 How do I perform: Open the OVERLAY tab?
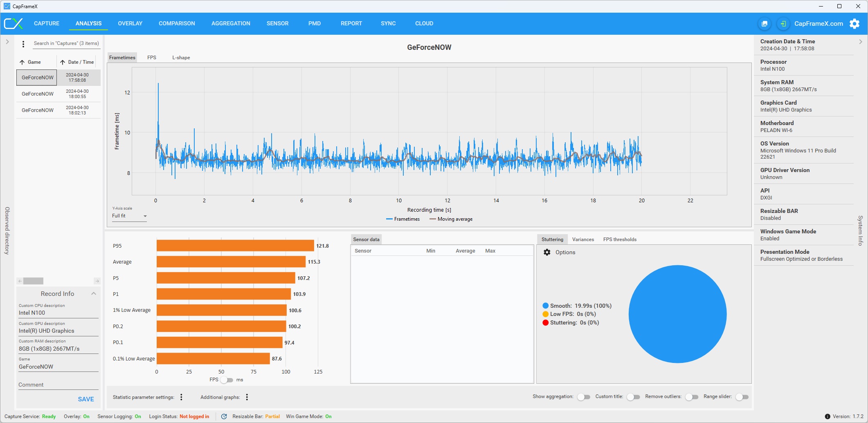[130, 24]
